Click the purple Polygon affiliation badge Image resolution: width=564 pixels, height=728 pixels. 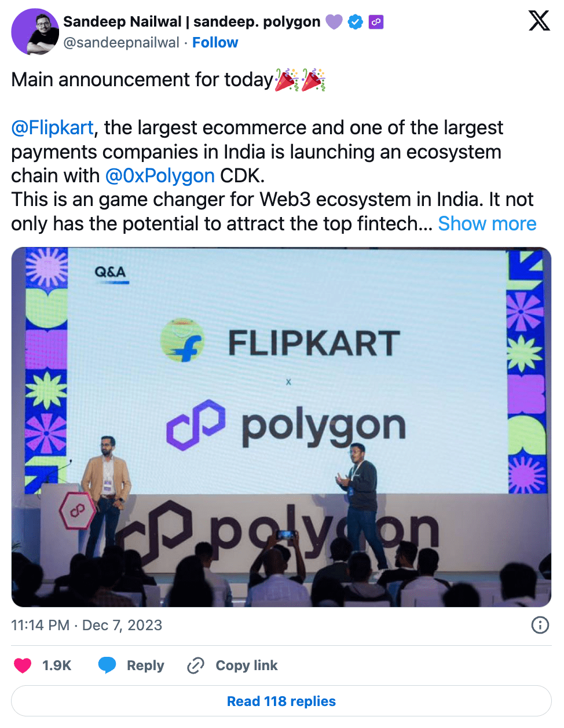click(376, 22)
